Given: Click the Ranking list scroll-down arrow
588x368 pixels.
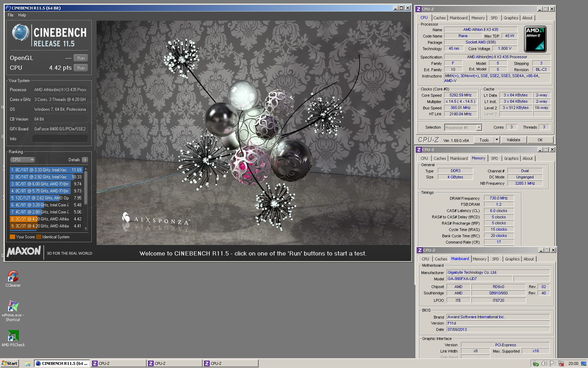Looking at the screenshot, I should [86, 229].
